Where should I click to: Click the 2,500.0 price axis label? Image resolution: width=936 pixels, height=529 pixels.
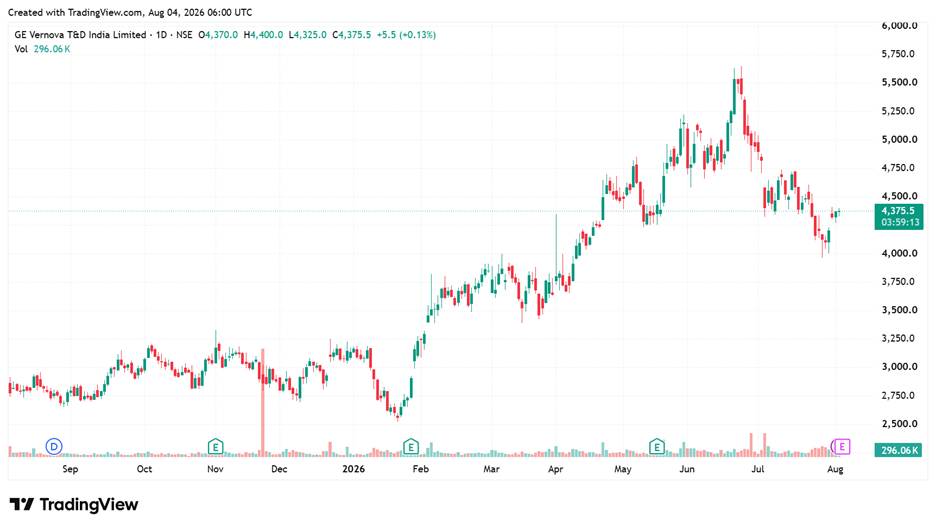[899, 424]
